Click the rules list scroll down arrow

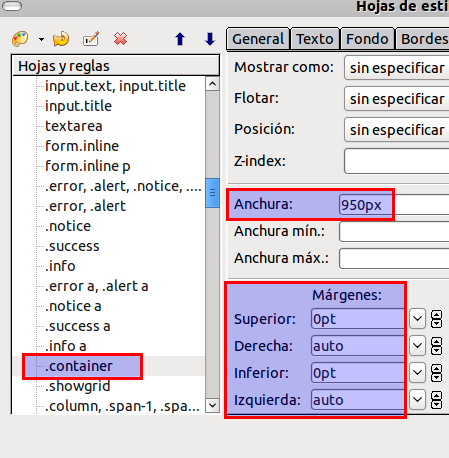pos(212,405)
